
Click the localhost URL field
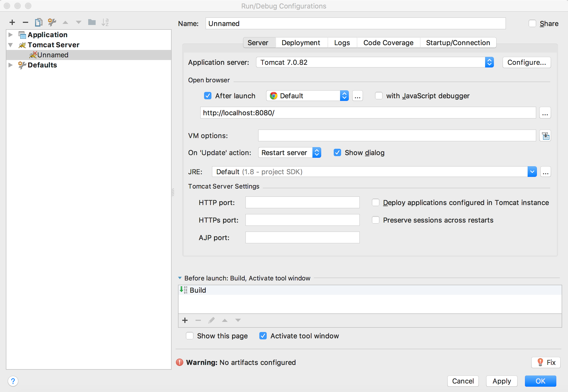coord(368,113)
